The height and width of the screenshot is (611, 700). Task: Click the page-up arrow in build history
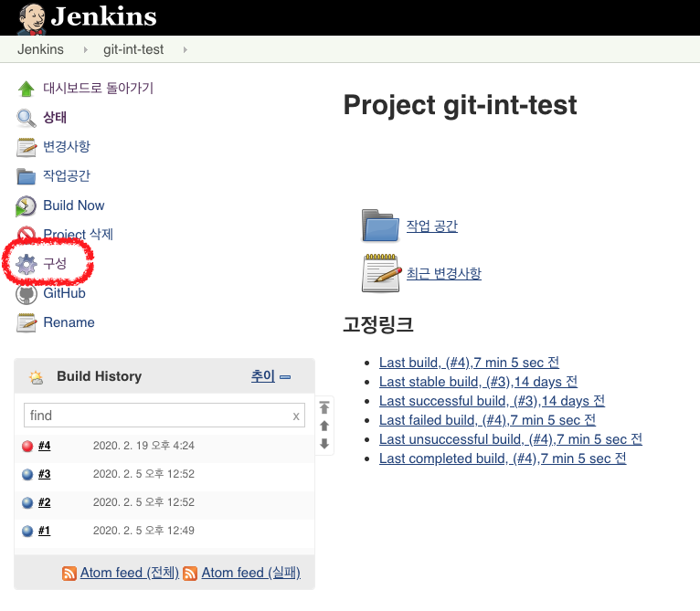pyautogui.click(x=324, y=426)
